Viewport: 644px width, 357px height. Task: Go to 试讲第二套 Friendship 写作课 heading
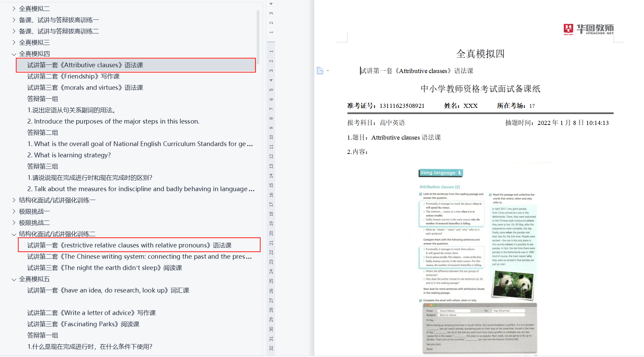pyautogui.click(x=73, y=76)
